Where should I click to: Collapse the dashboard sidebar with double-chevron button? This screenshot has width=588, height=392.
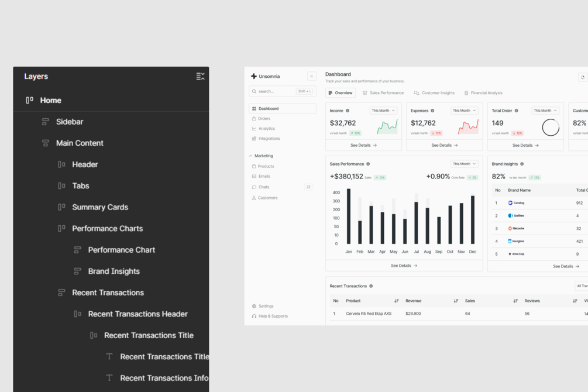[312, 76]
